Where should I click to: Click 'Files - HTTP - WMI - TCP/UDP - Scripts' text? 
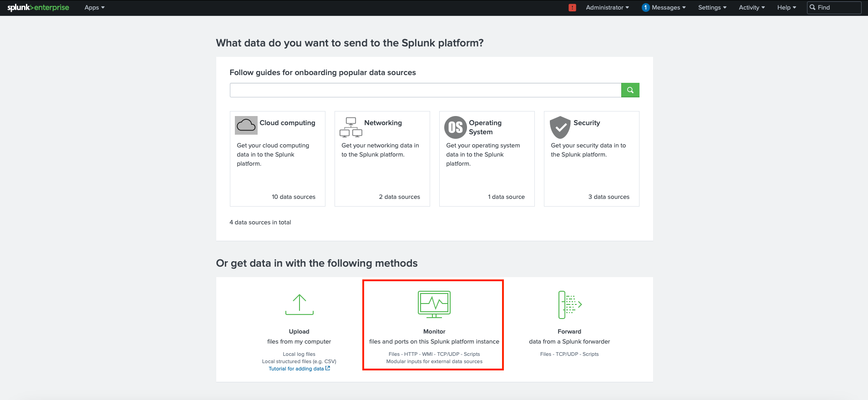434,354
